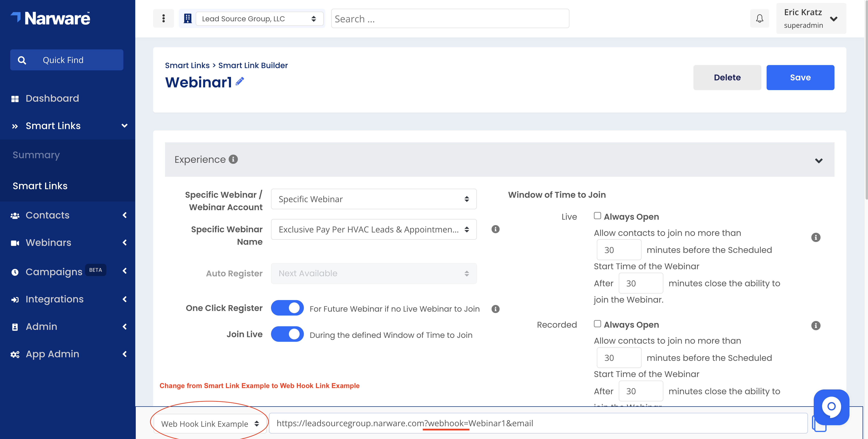Click the Dashboard grid icon

click(x=15, y=99)
